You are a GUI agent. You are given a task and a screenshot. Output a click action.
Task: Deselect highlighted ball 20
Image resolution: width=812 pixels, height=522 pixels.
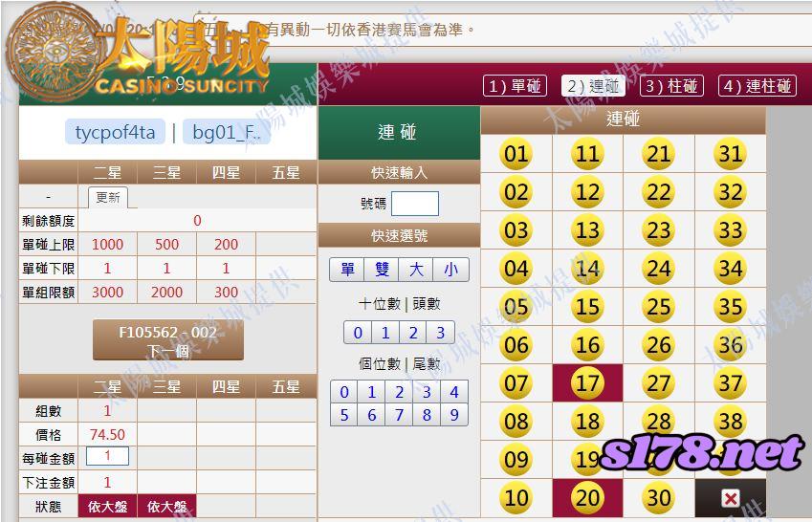tap(587, 498)
